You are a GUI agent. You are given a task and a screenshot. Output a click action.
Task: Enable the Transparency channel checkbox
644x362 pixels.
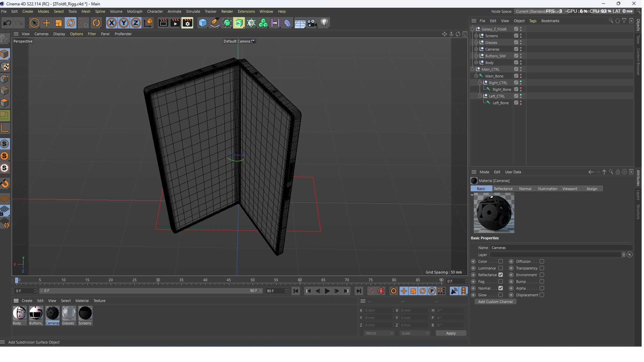(542, 268)
